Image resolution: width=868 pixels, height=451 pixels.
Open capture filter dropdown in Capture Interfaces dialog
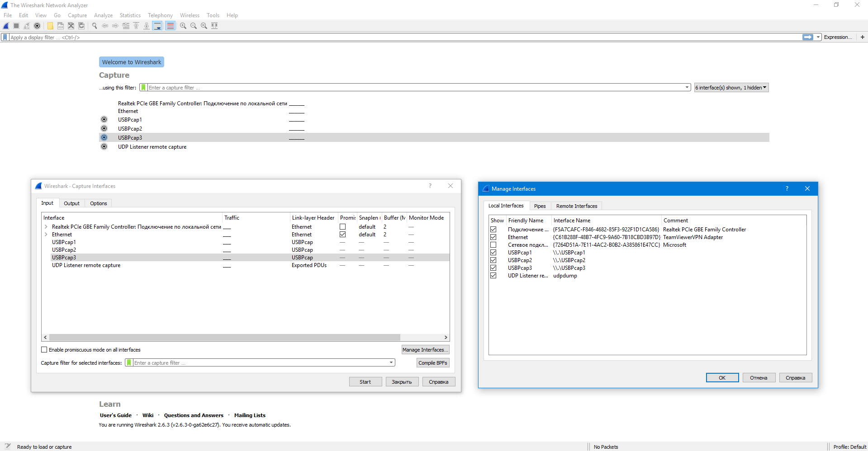(391, 362)
